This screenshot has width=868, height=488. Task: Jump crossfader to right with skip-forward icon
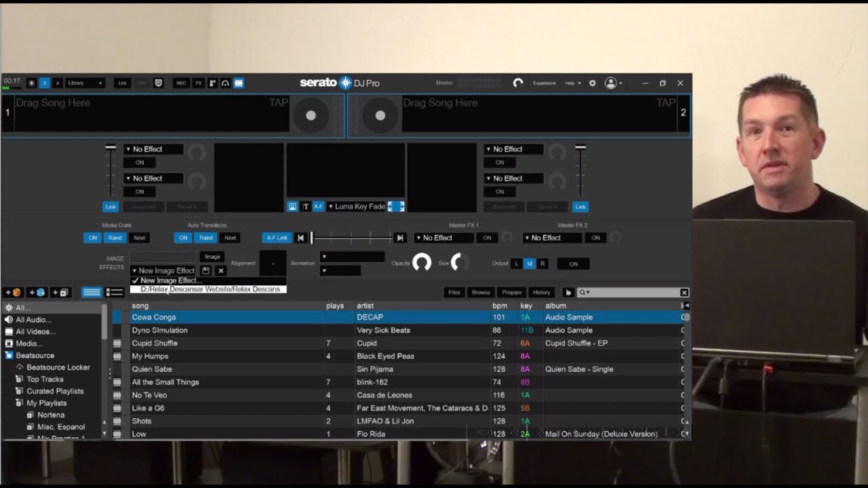click(x=400, y=238)
